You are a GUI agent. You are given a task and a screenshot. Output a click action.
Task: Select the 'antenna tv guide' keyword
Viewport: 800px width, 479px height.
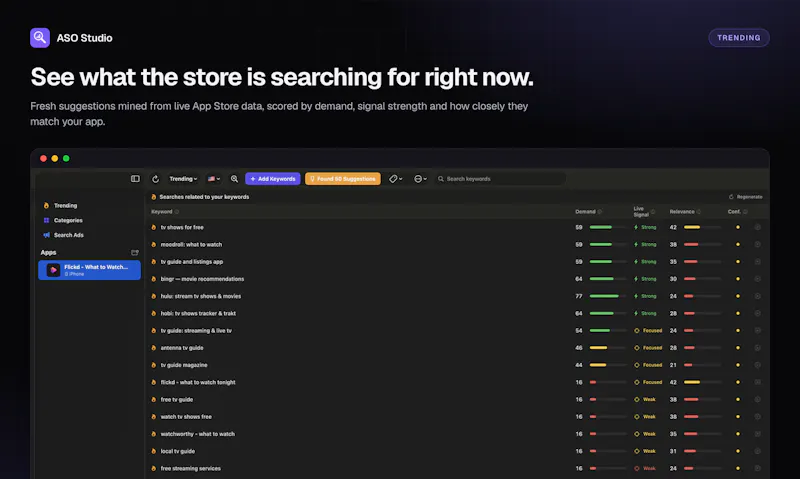coord(182,348)
